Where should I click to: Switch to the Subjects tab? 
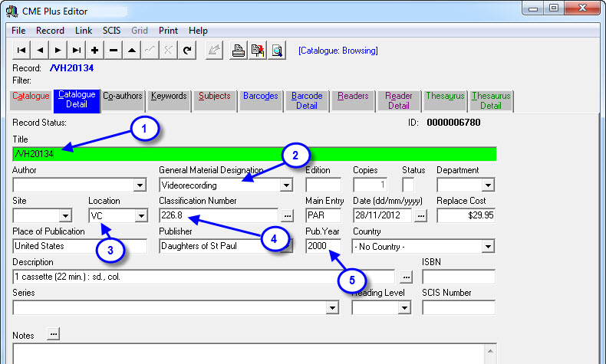point(214,97)
